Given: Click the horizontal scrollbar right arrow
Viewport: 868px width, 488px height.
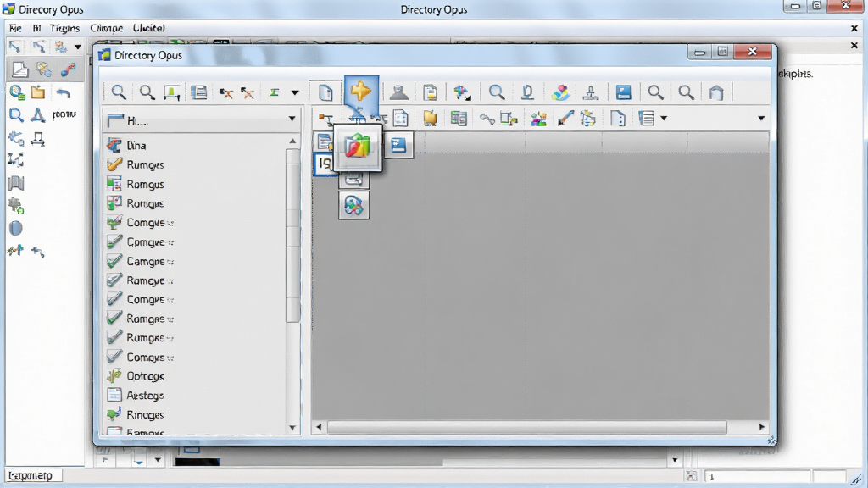Looking at the screenshot, I should coord(762,427).
